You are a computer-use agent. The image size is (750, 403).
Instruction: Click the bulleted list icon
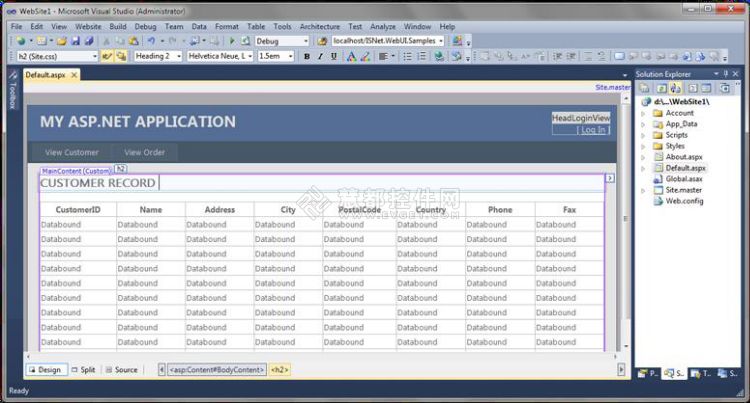coord(407,56)
